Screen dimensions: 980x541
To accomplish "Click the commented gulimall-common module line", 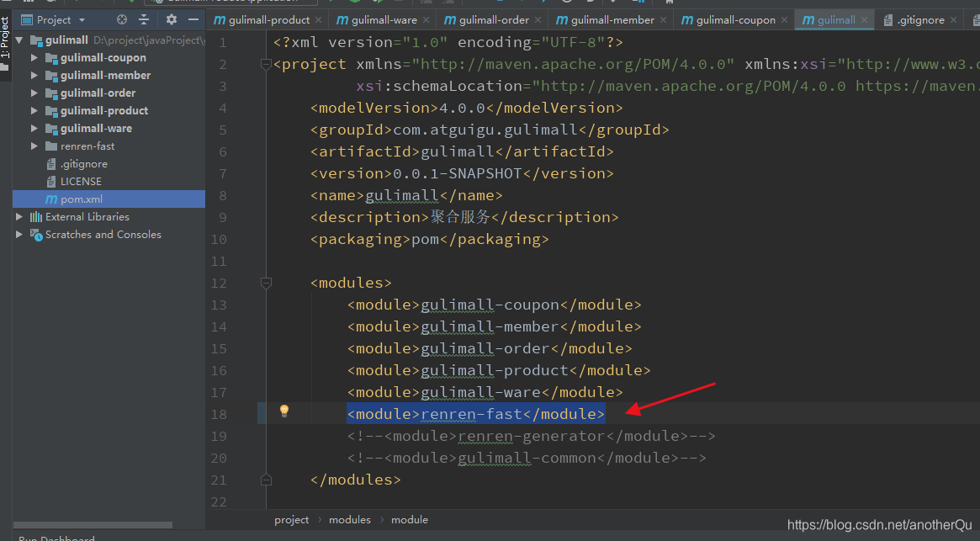I will 527,458.
